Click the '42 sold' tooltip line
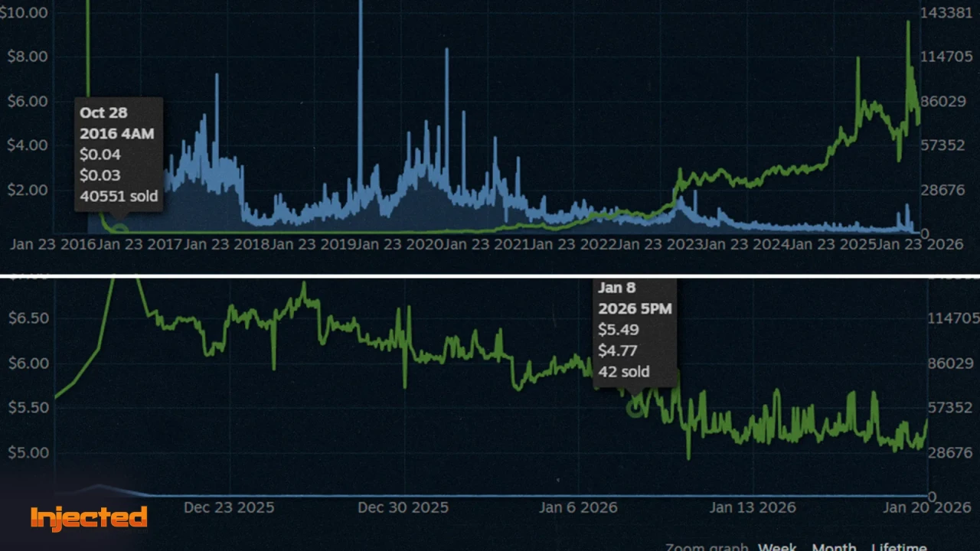The height and width of the screenshot is (551, 980). (624, 372)
